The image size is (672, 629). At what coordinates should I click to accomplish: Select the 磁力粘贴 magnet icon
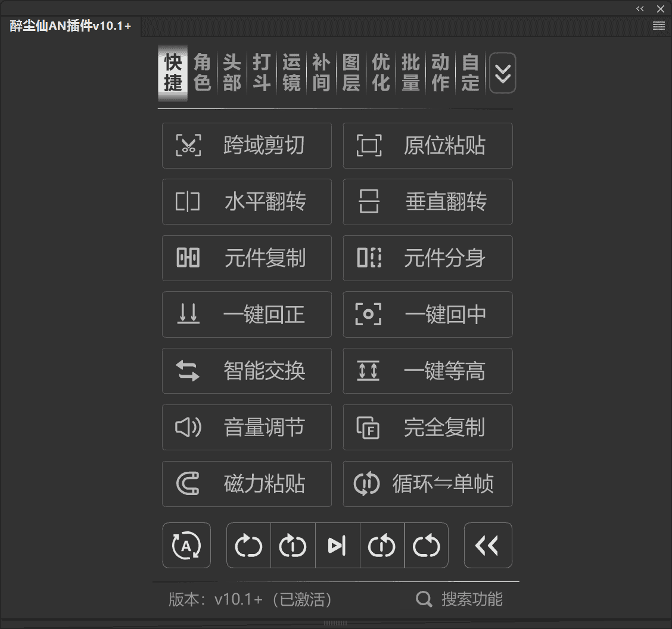coord(187,484)
